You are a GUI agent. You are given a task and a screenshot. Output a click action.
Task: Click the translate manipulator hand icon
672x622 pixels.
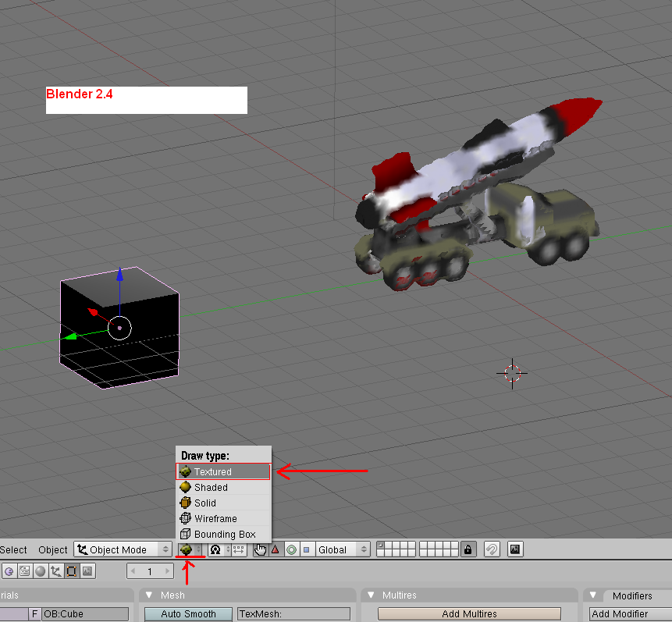[260, 549]
